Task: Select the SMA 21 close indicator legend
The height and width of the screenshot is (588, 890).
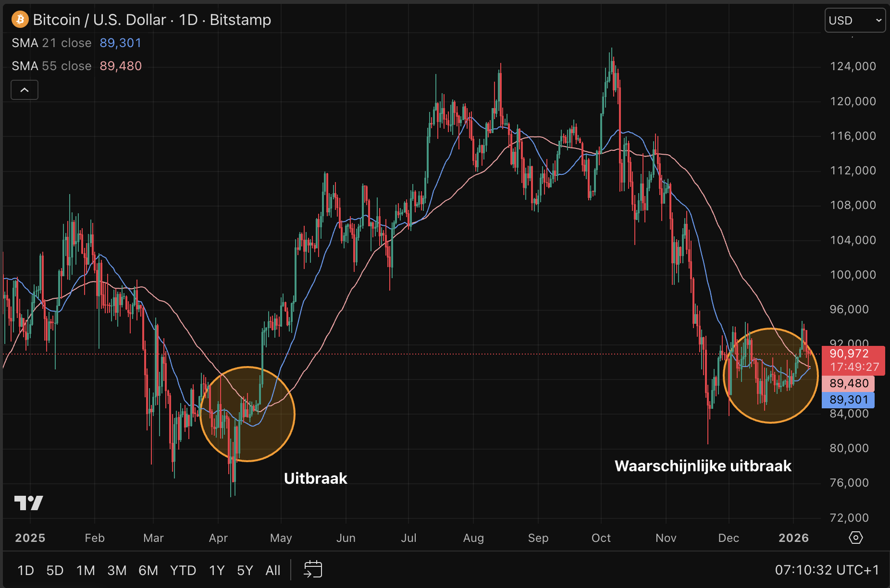Action: [x=51, y=43]
